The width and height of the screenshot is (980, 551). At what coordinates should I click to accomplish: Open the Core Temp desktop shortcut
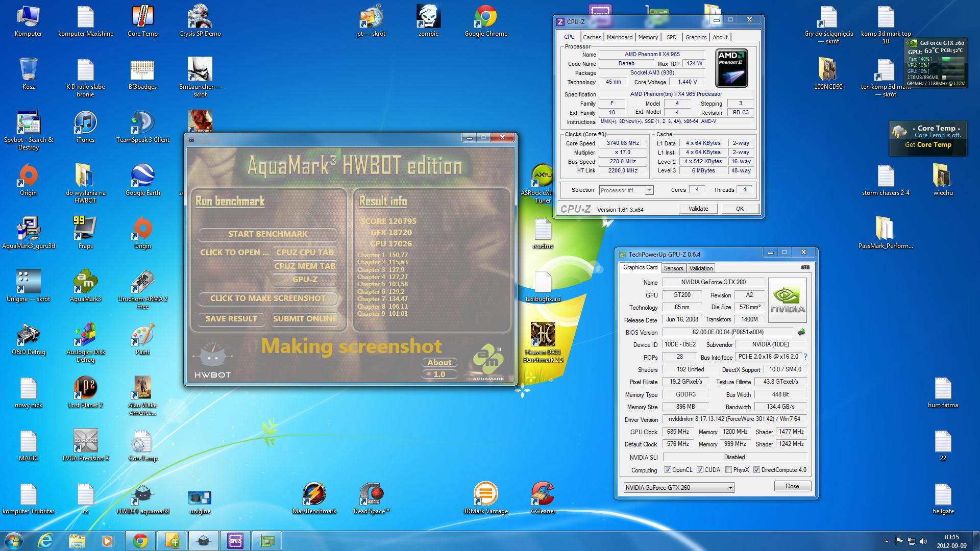tap(142, 20)
